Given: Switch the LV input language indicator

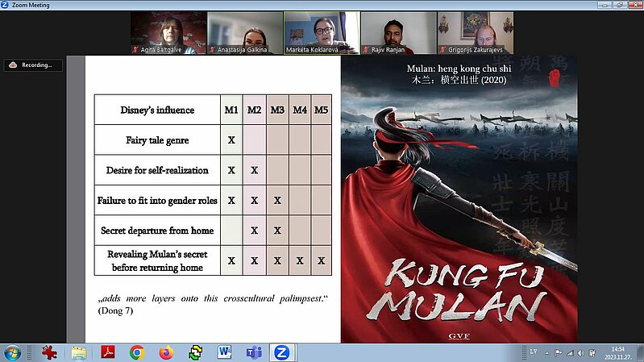Looking at the screenshot, I should click(x=534, y=352).
